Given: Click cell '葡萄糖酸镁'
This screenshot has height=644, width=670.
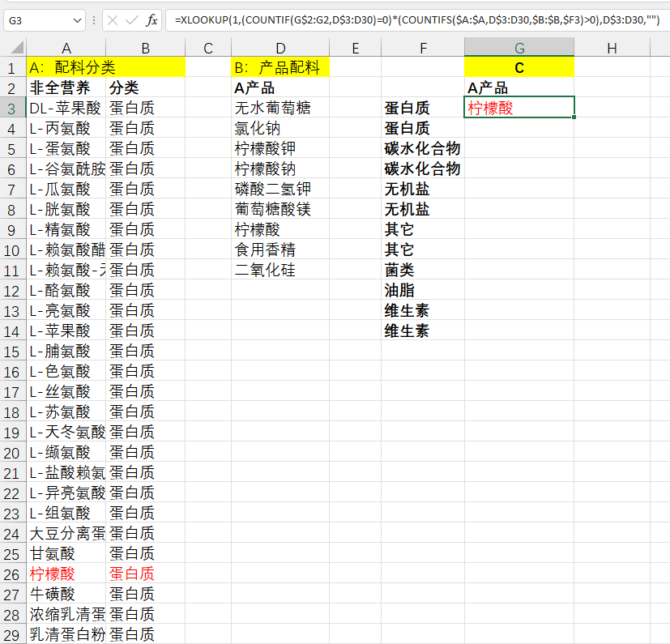Looking at the screenshot, I should [280, 209].
